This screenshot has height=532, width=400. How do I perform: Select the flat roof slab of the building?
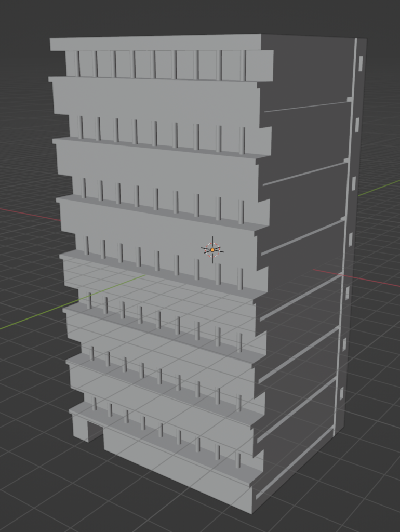pyautogui.click(x=156, y=43)
